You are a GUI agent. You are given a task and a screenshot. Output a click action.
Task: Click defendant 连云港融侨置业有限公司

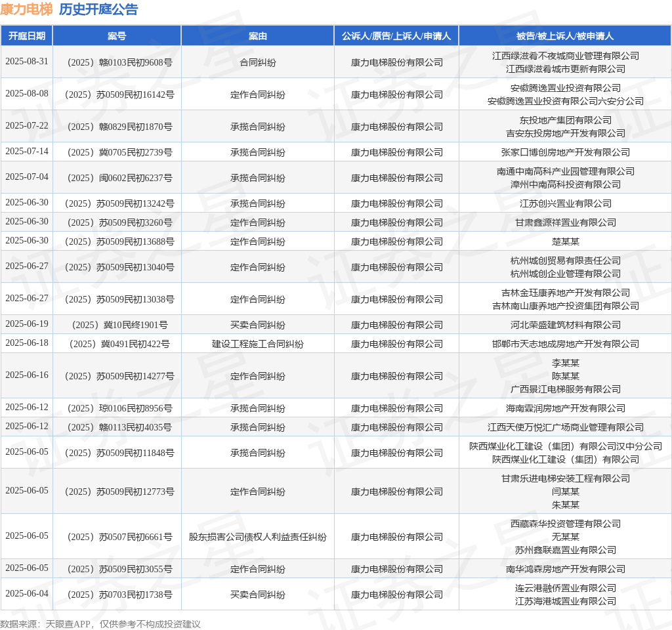click(565, 588)
